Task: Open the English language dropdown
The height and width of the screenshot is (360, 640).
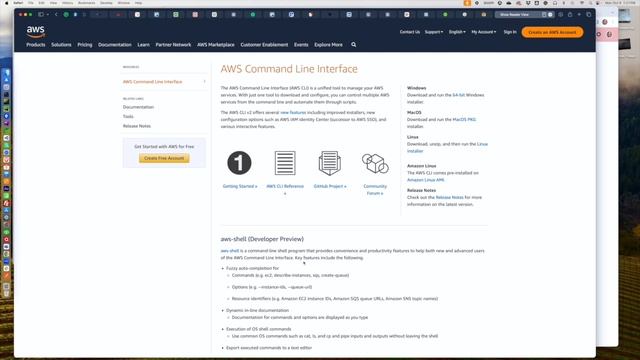Action: tap(457, 32)
